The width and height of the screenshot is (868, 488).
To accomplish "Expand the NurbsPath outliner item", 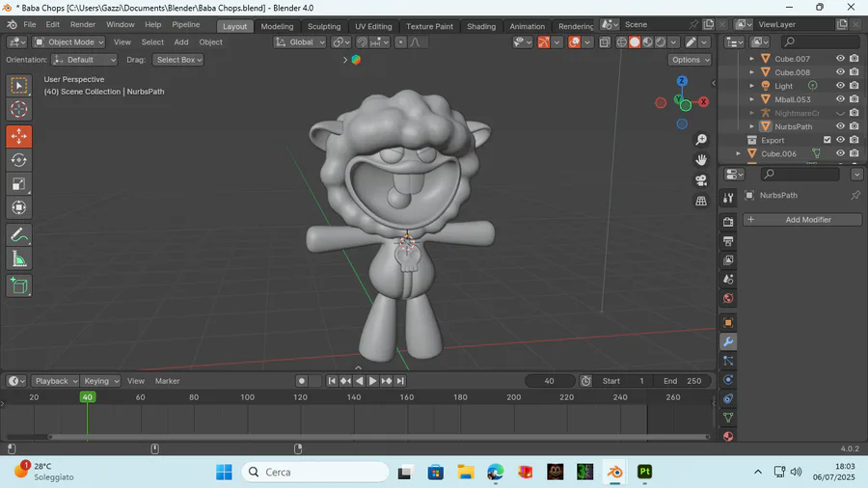I will pos(751,126).
